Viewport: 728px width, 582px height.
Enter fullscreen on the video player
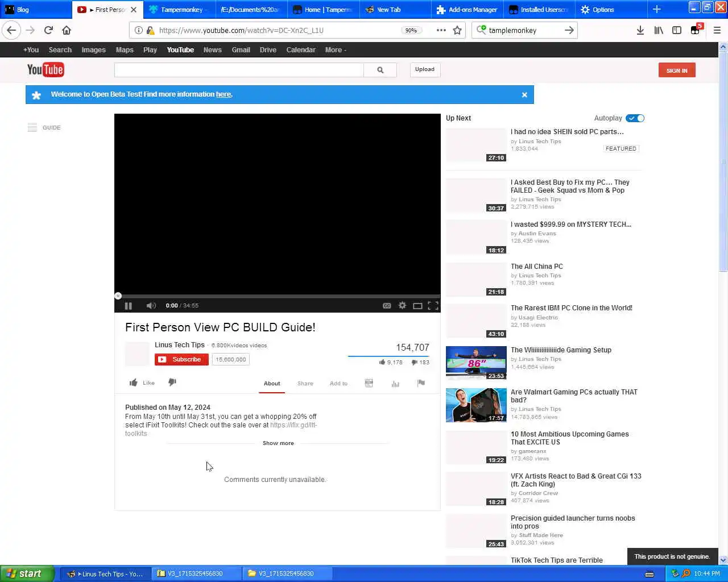433,306
